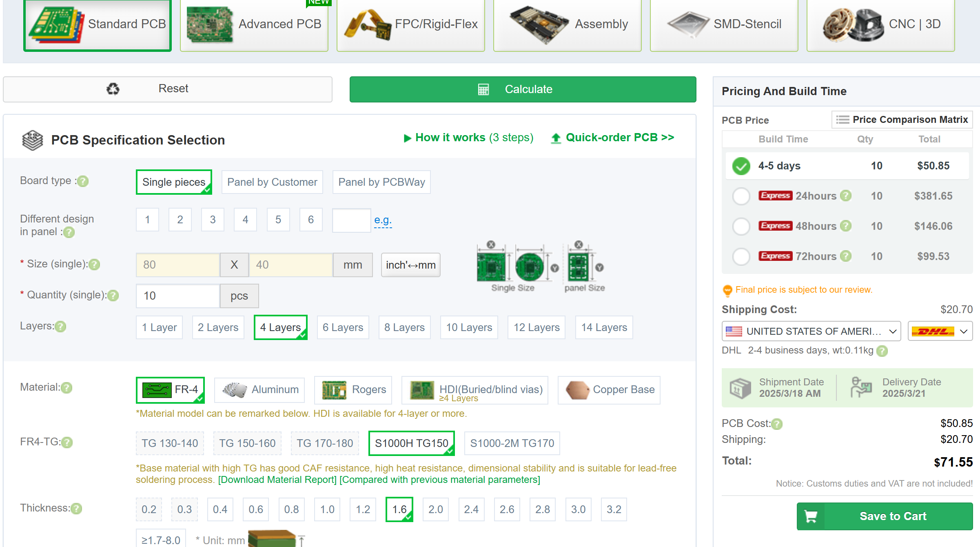Open the Quick-order PCB link
Image resolution: width=980 pixels, height=547 pixels.
pos(619,138)
